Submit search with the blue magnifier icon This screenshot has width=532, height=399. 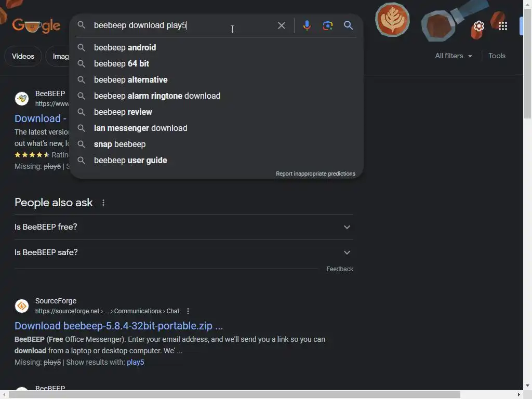pyautogui.click(x=348, y=25)
